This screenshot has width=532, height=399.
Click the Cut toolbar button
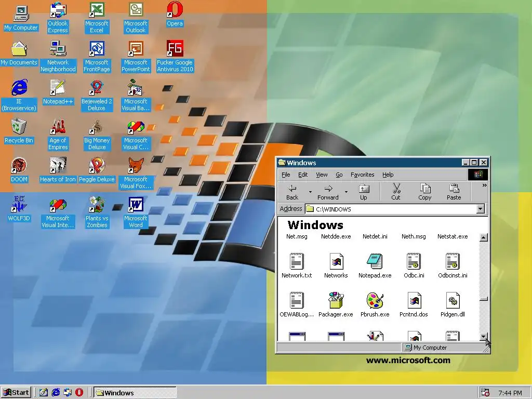click(396, 192)
